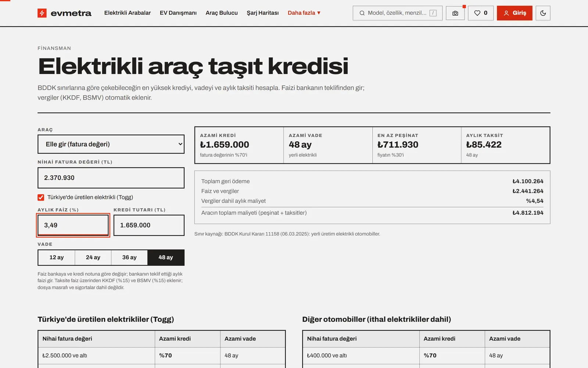588x368 pixels.
Task: Click the Toplam geri ödeme amount ₺4.100.264
Action: [x=528, y=181]
